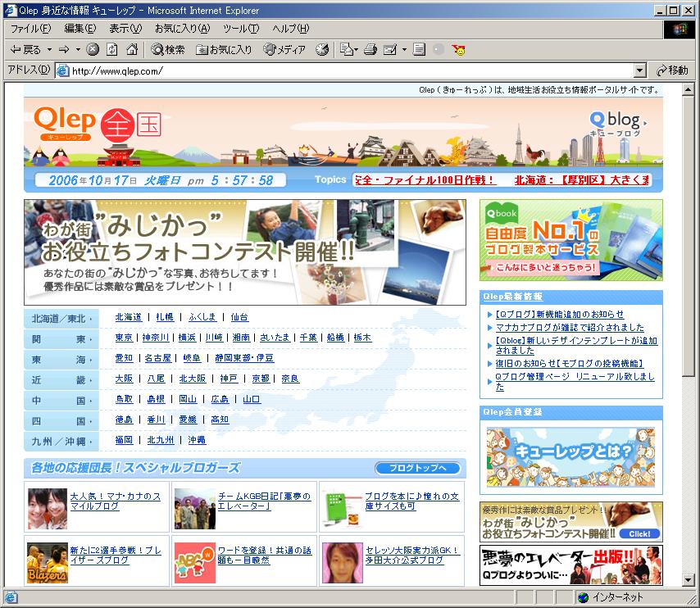Screen dimensions: 700x608
Task: Click the vertical scrollbar down arrow
Action: (689, 580)
